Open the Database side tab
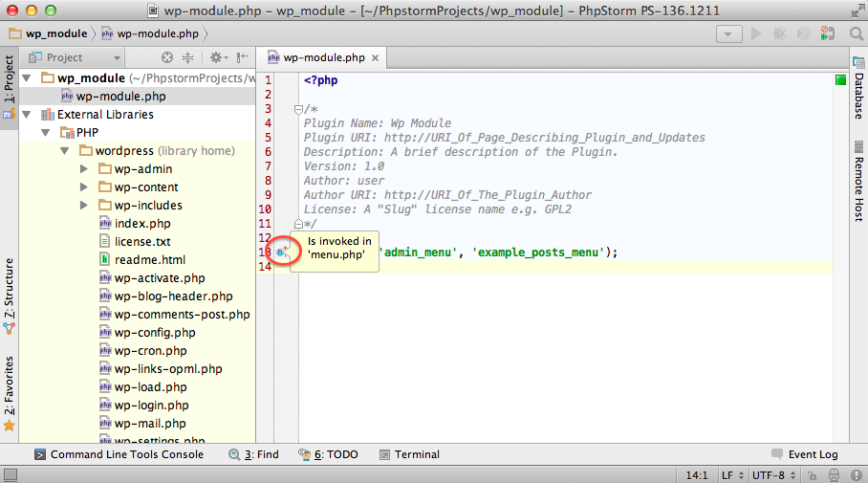Screen dimensions: 868x483 pos(858,89)
